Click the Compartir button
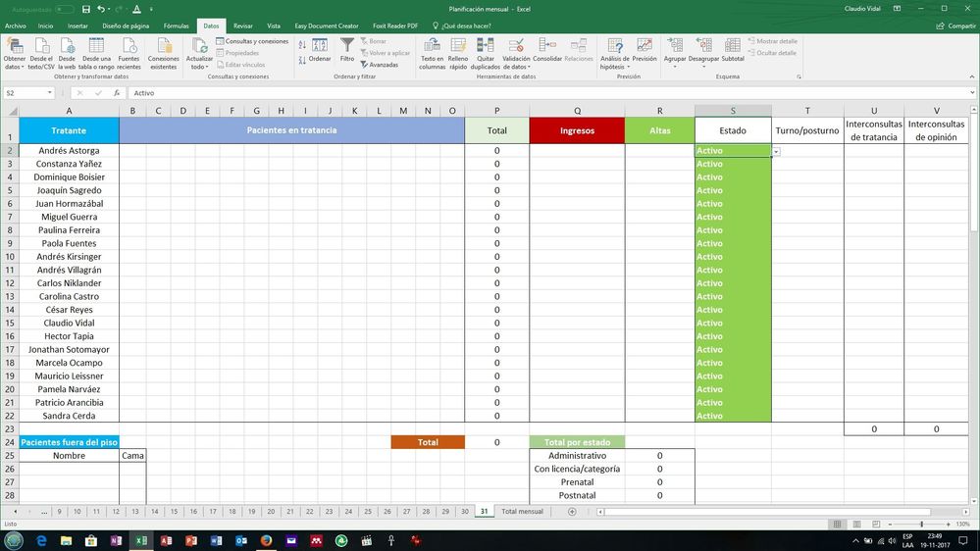This screenshot has height=551, width=980. pos(956,26)
